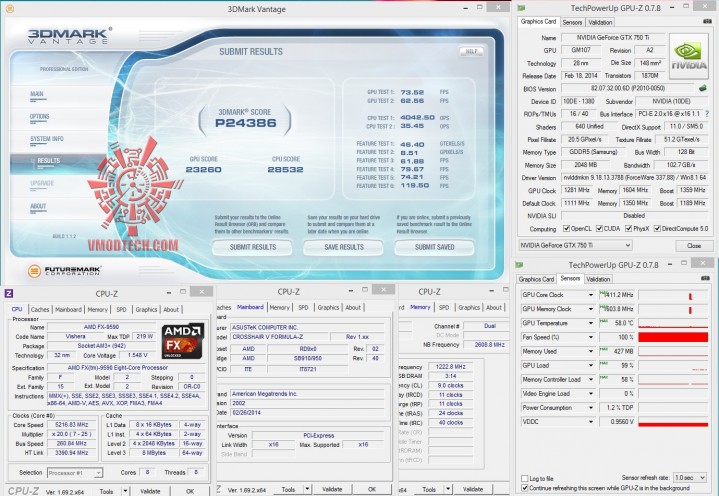Click the Fan Speed red sensor graph
The width and height of the screenshot is (719, 496).
coord(673,337)
